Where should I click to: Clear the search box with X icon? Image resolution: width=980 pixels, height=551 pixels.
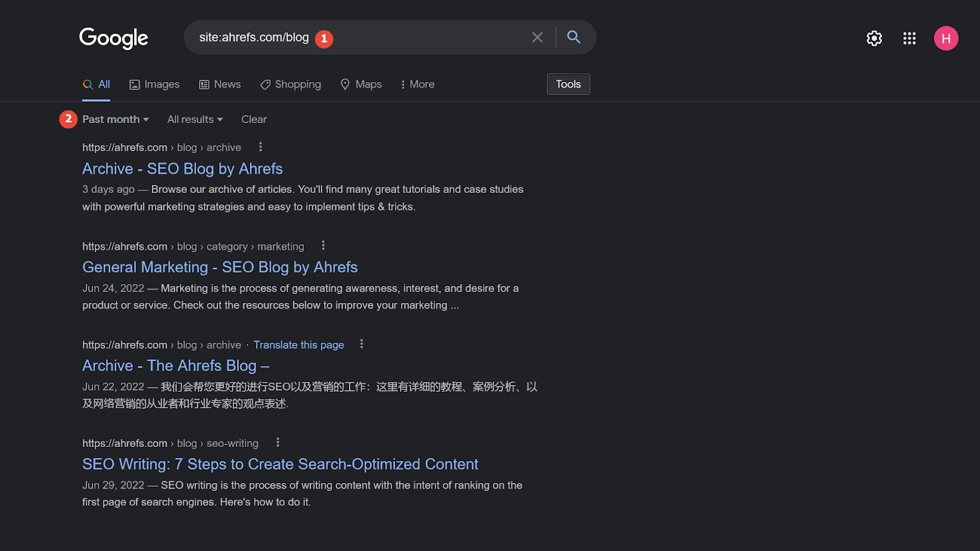pos(537,37)
